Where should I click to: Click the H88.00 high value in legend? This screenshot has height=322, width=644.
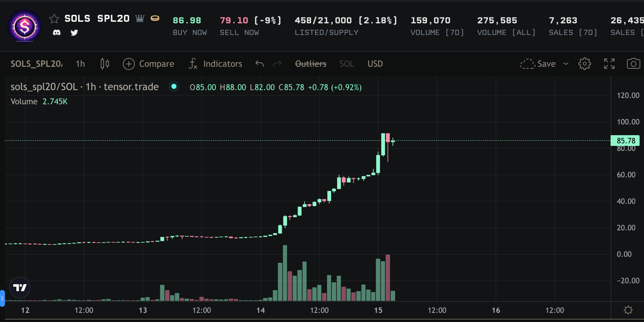233,88
